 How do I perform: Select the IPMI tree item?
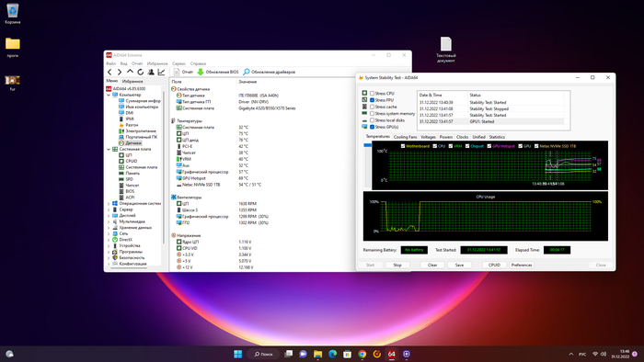(127, 119)
